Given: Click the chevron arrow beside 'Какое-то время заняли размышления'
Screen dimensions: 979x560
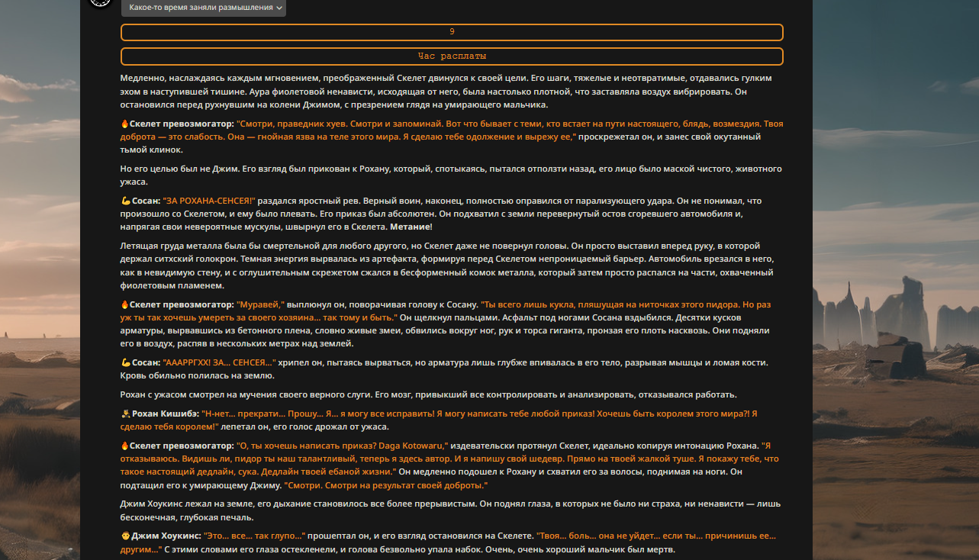Looking at the screenshot, I should [x=279, y=8].
